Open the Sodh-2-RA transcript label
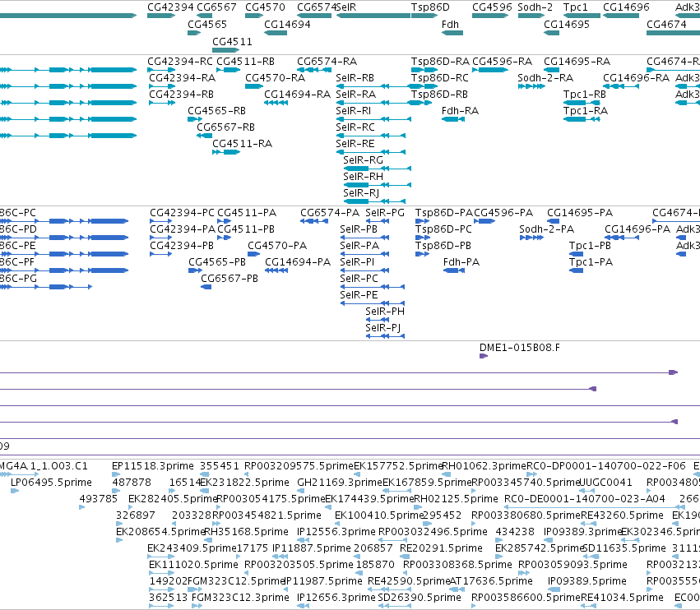700x610 pixels. [545, 77]
